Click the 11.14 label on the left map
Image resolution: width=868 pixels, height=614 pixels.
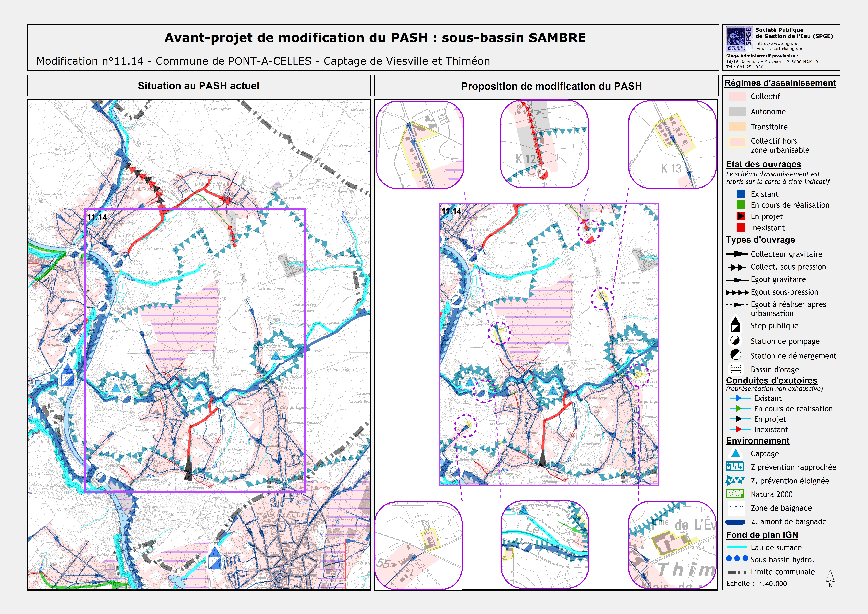[97, 217]
